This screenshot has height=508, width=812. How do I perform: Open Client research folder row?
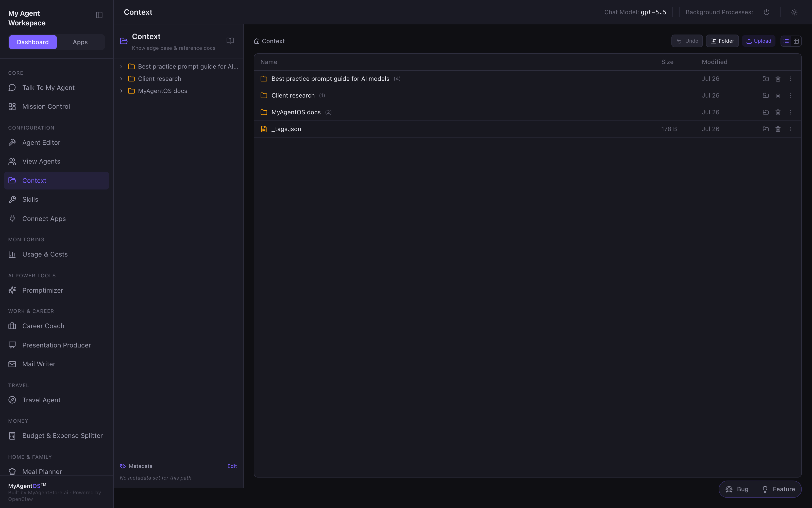[x=528, y=96]
